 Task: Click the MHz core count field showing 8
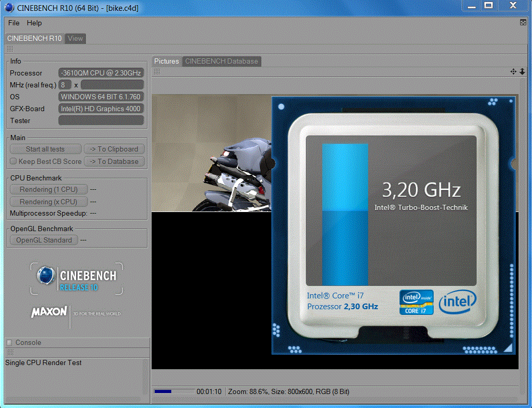point(65,85)
